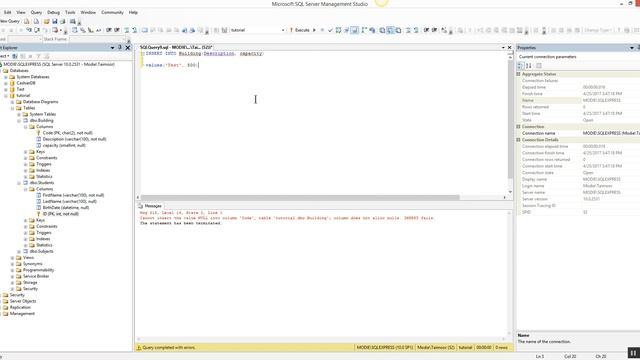Viewport: 640px width, 360px height.
Task: Click the Parse checkmark icon beside Execute
Action: pos(330,30)
